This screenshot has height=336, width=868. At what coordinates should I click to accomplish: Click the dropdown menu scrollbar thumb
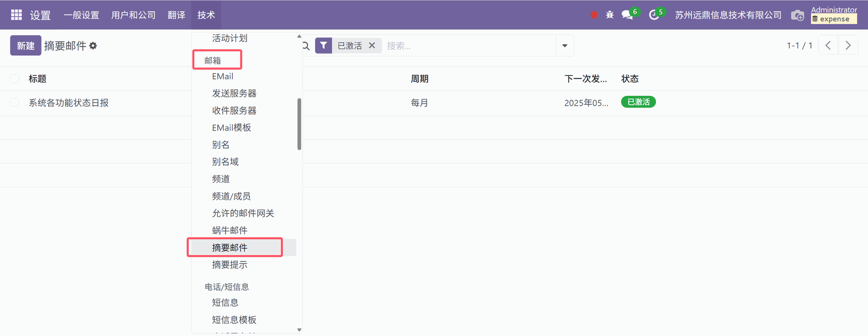point(299,124)
